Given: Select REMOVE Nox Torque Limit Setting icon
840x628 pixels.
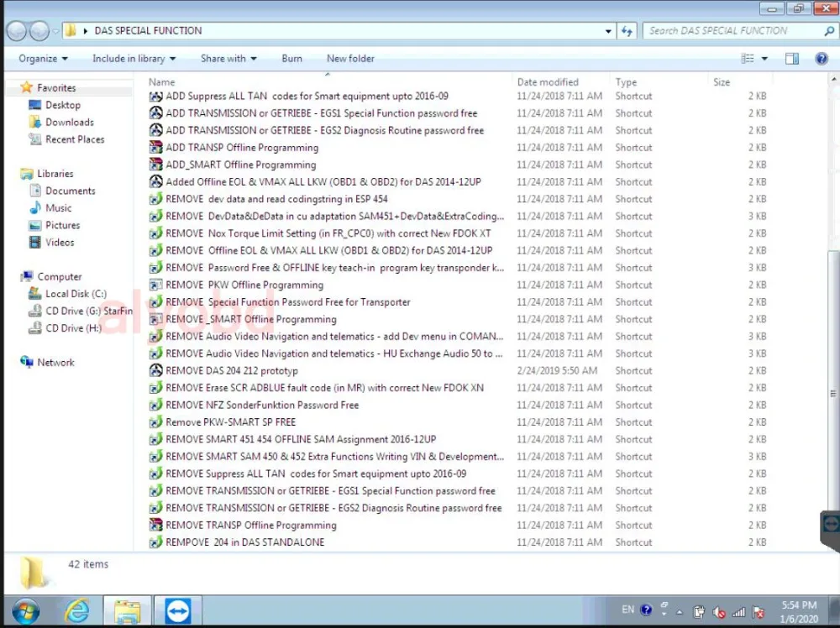Looking at the screenshot, I should click(156, 233).
